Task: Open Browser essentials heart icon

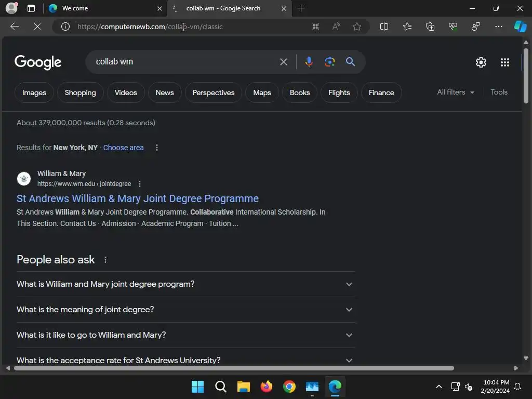Action: 453,26
